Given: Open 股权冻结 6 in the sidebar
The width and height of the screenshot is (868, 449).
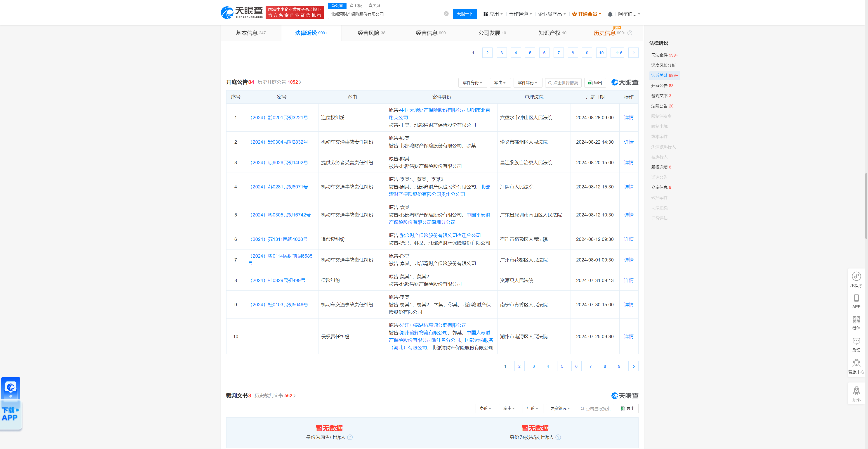Looking at the screenshot, I should pos(661,167).
